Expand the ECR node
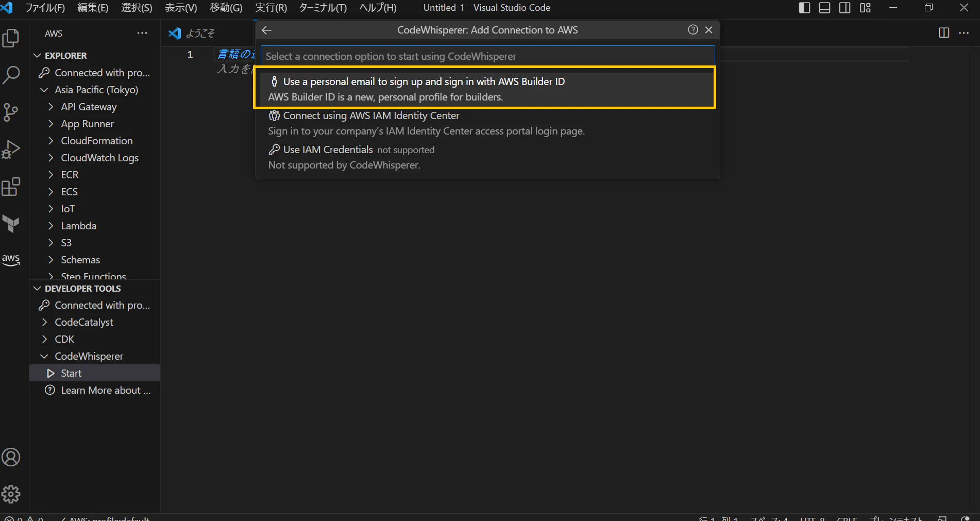980x521 pixels. [x=50, y=175]
